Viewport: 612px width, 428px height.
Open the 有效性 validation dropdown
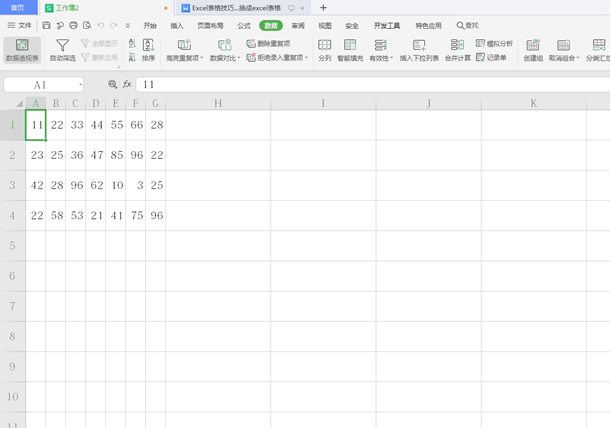click(x=381, y=50)
